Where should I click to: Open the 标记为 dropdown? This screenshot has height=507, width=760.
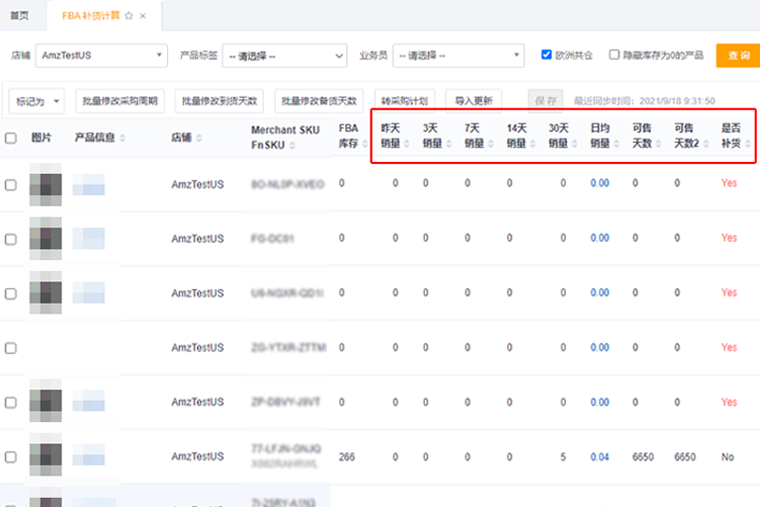point(38,101)
